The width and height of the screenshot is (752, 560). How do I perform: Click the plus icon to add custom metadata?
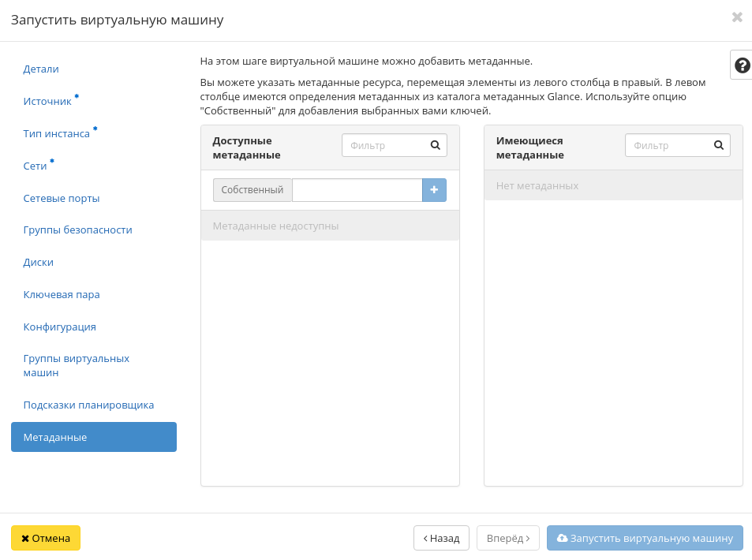tap(434, 190)
